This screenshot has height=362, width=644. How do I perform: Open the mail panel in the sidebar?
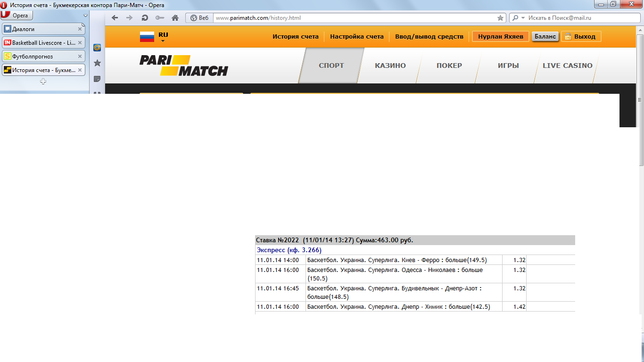click(97, 48)
